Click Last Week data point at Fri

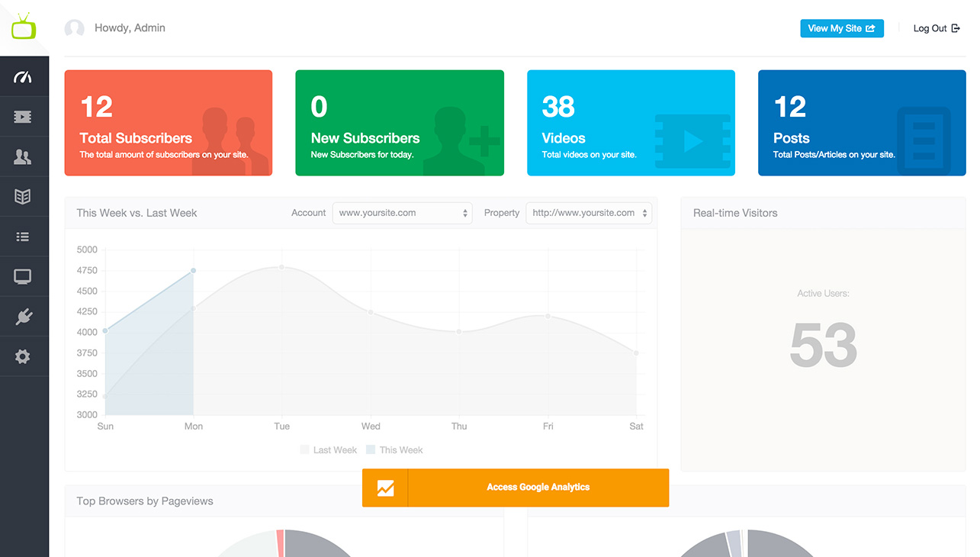point(548,316)
